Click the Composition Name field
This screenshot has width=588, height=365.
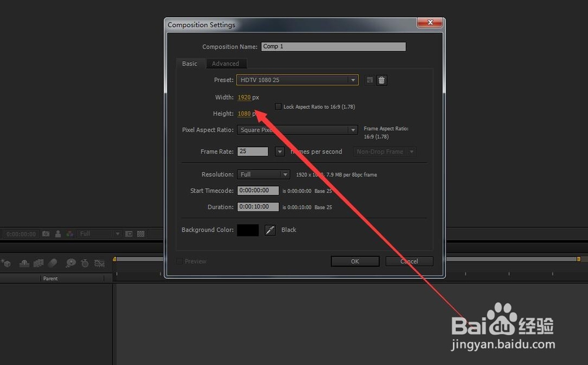tap(333, 47)
